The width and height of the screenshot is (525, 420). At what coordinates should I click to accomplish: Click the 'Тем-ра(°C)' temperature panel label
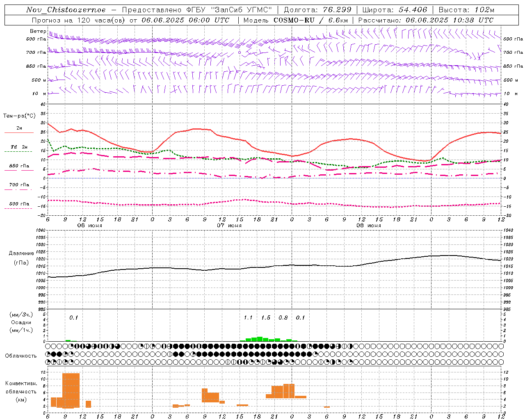point(19,116)
